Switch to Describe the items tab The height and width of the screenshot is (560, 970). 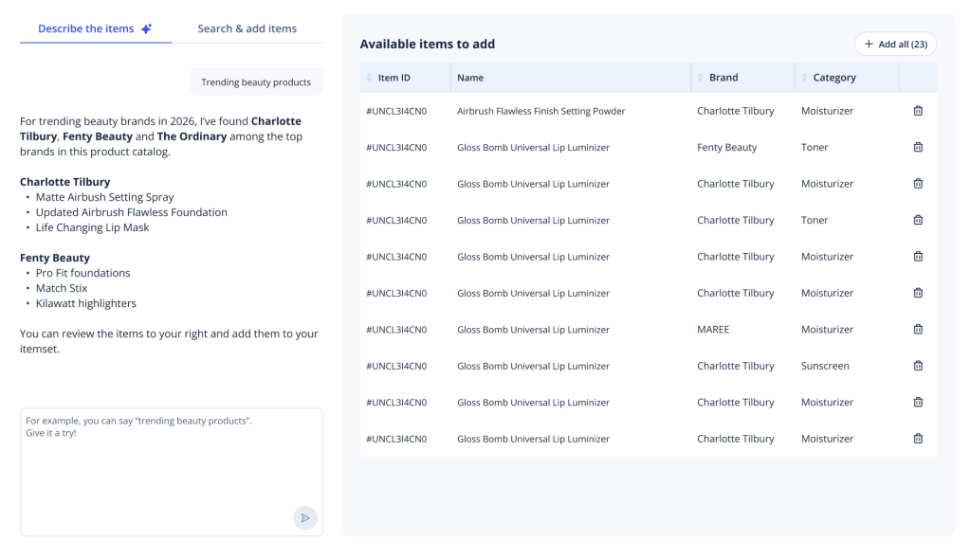click(x=95, y=28)
